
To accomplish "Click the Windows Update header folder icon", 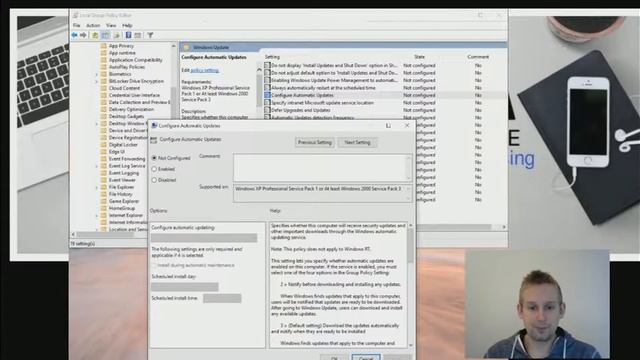I will (x=187, y=47).
